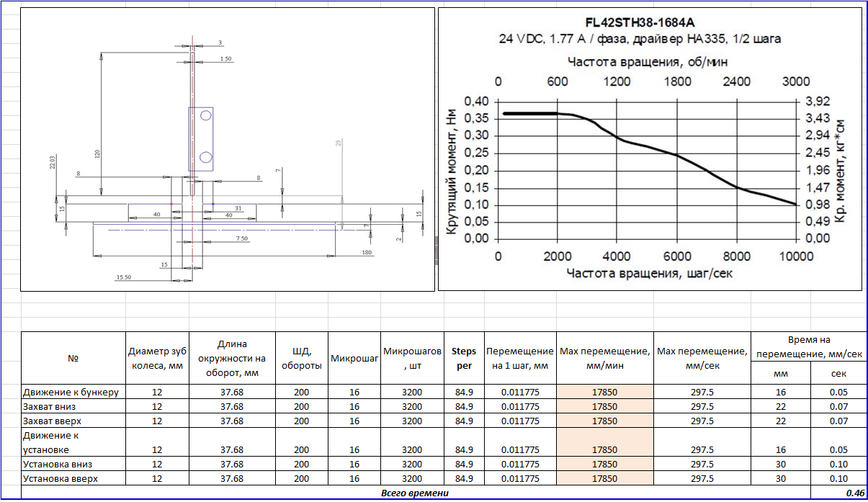This screenshot has height=502, width=868.
Task: Click the 'Захват вверх' row label
Action: pos(73,421)
